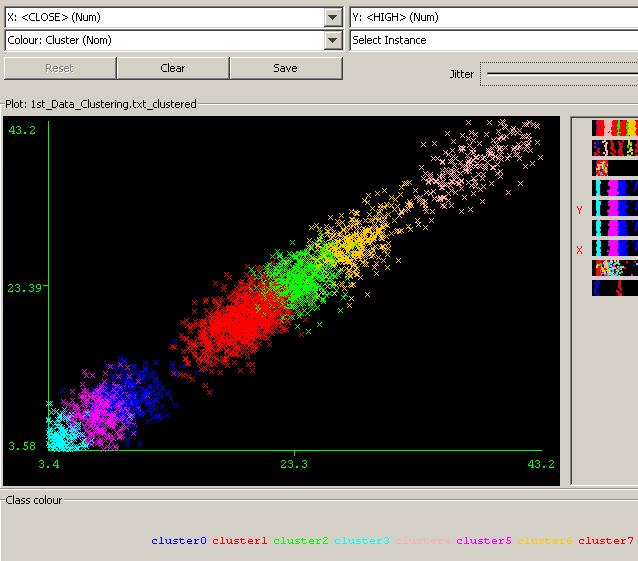
Task: Click the 43.2 X axis maximum label
Action: coord(541,464)
